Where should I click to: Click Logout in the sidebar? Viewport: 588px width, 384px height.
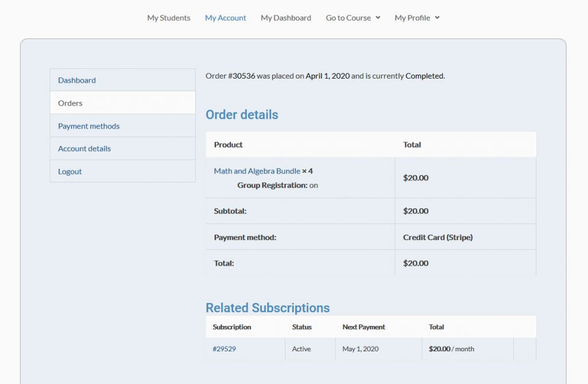tap(123, 172)
